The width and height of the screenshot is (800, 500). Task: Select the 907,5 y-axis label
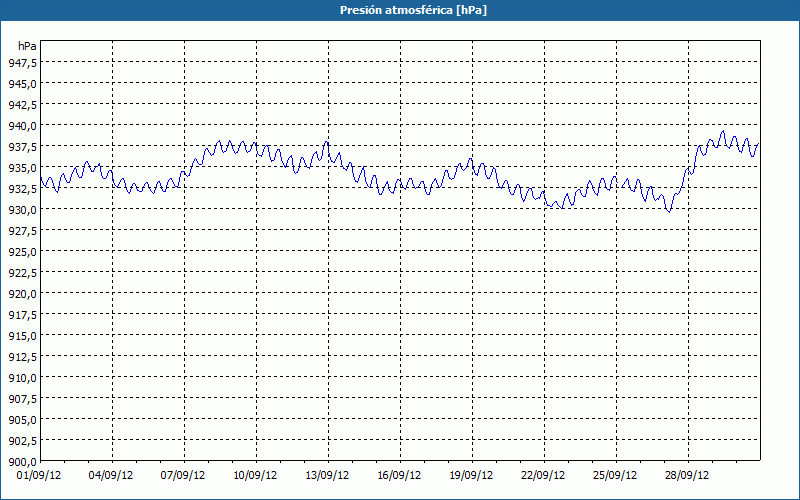point(22,398)
